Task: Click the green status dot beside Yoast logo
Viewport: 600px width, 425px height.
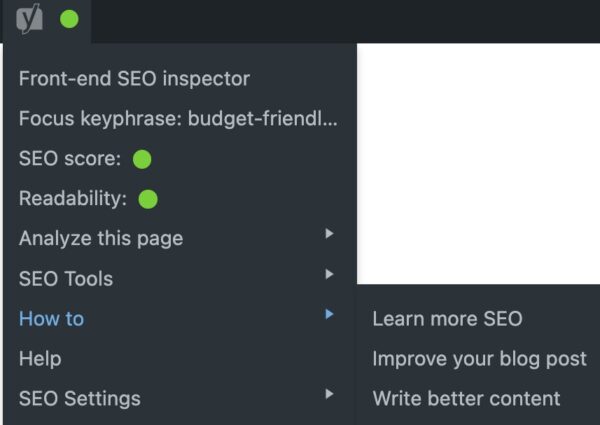Action: [69, 19]
